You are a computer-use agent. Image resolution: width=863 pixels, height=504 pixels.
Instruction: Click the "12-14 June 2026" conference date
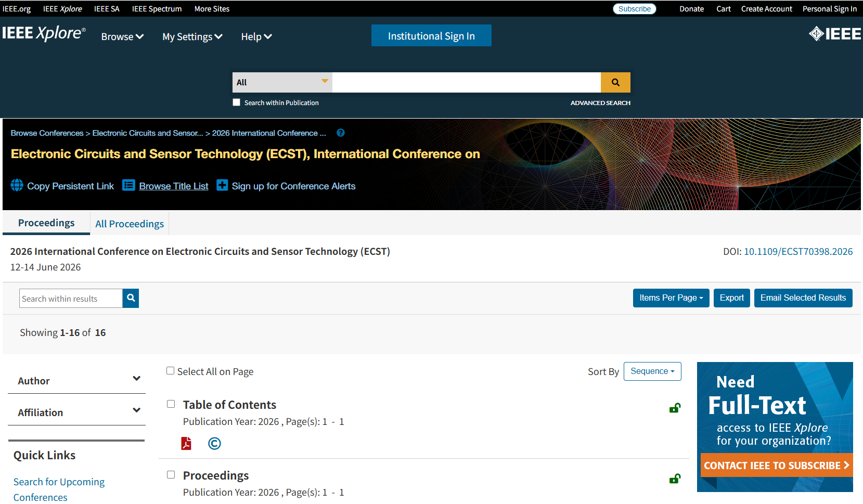pyautogui.click(x=46, y=267)
